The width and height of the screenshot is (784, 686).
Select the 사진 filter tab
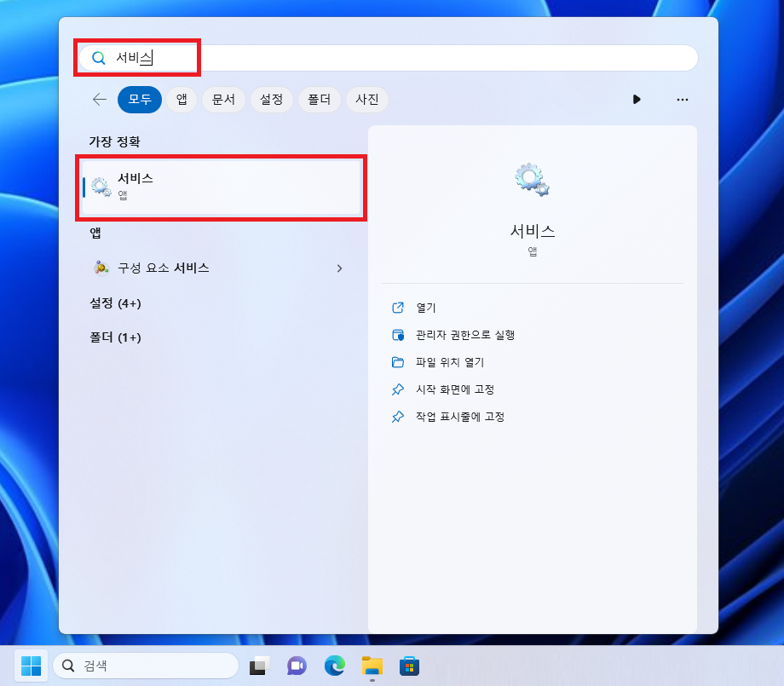coord(366,100)
